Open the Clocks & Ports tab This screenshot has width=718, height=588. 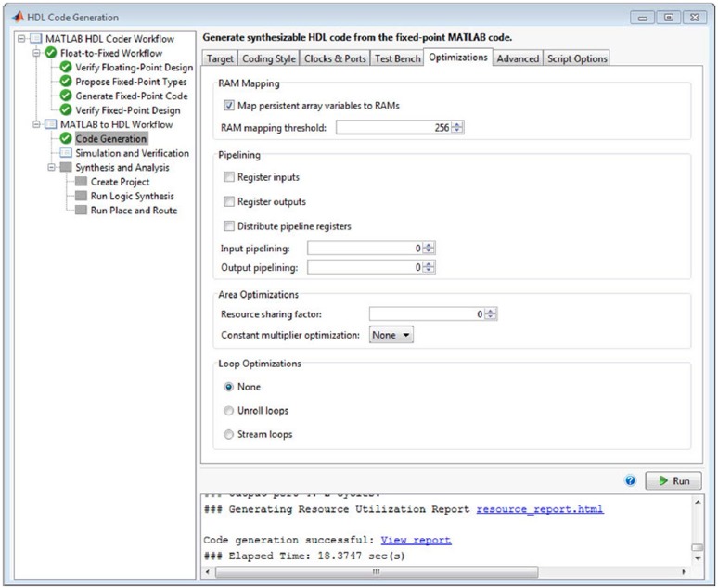[335, 58]
